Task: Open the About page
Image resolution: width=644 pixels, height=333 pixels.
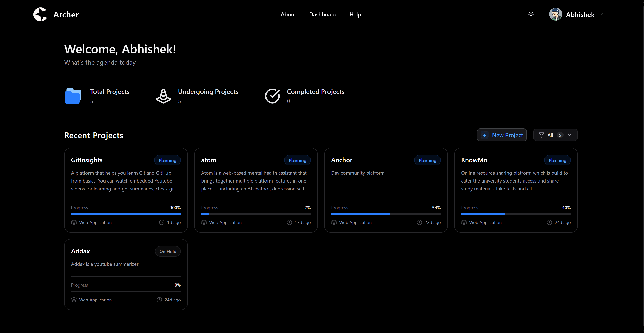Action: pos(288,15)
